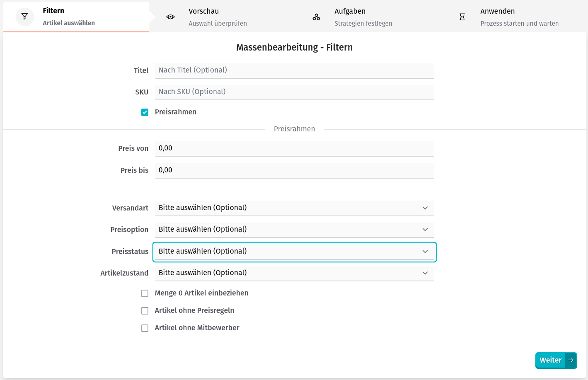The image size is (588, 380).
Task: Click the Preis von input field
Action: click(x=294, y=148)
